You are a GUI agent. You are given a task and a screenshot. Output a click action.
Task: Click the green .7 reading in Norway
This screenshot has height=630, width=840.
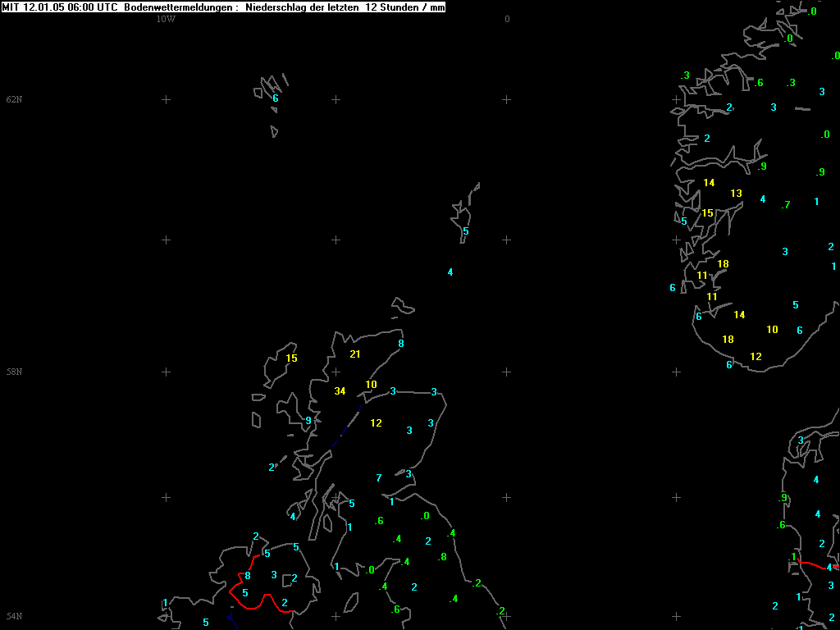(785, 204)
